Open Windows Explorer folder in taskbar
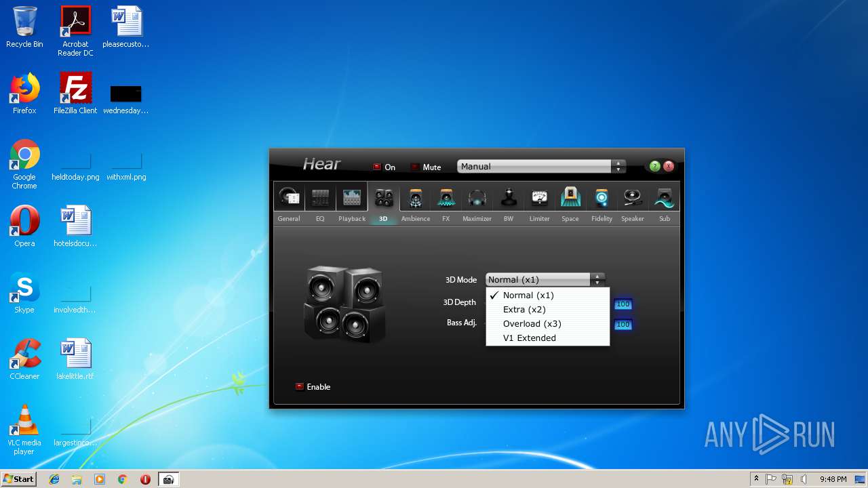Image resolution: width=868 pixels, height=488 pixels. [x=77, y=479]
